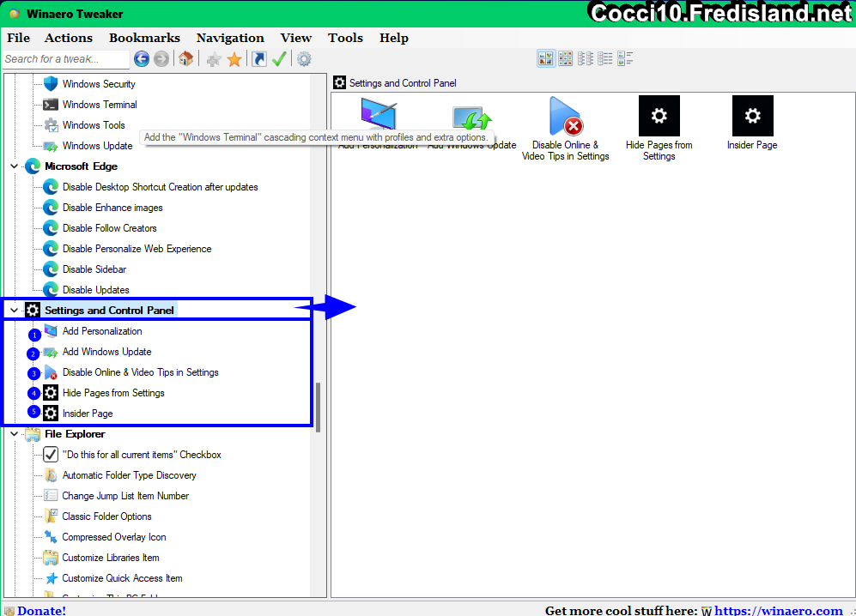Select "Do this for all current items" Checkbox tweak
The image size is (856, 616).
point(142,455)
